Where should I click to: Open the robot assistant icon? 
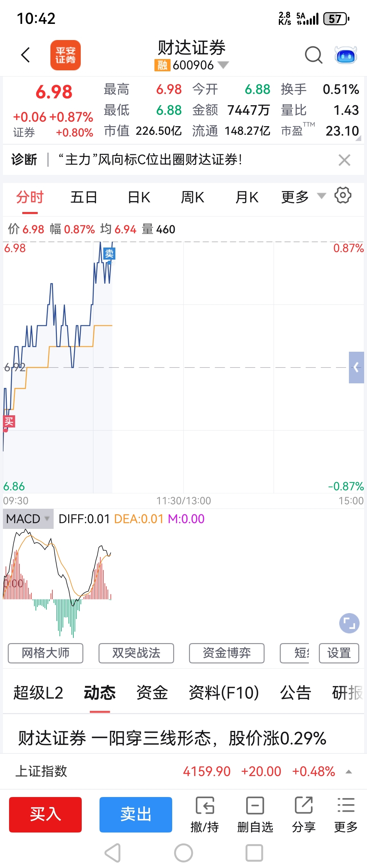pyautogui.click(x=346, y=55)
